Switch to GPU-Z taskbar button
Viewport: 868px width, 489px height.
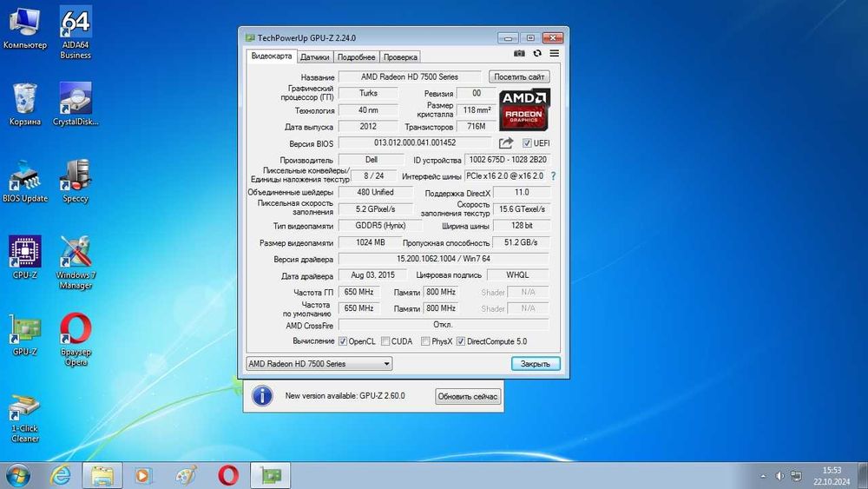coord(271,475)
